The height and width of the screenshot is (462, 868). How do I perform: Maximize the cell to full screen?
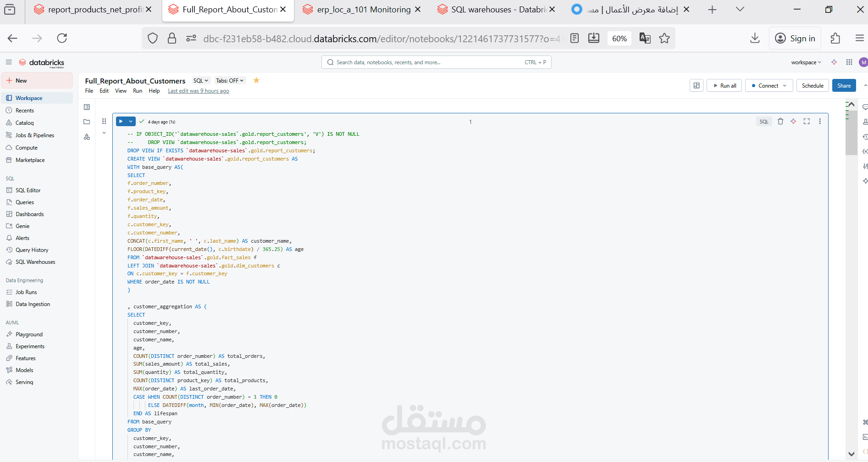(807, 122)
